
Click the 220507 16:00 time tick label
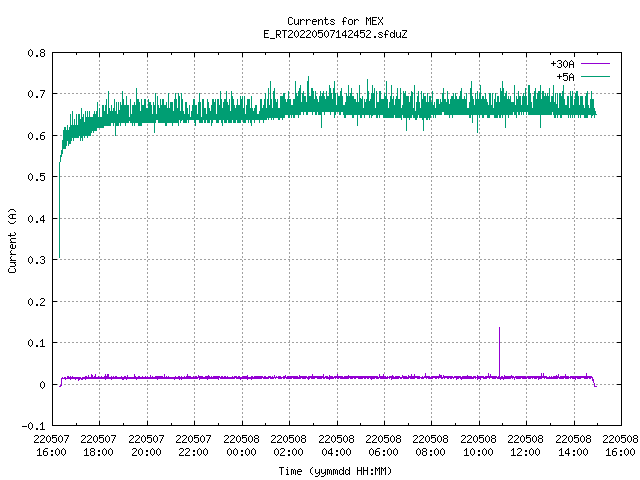pos(51,445)
